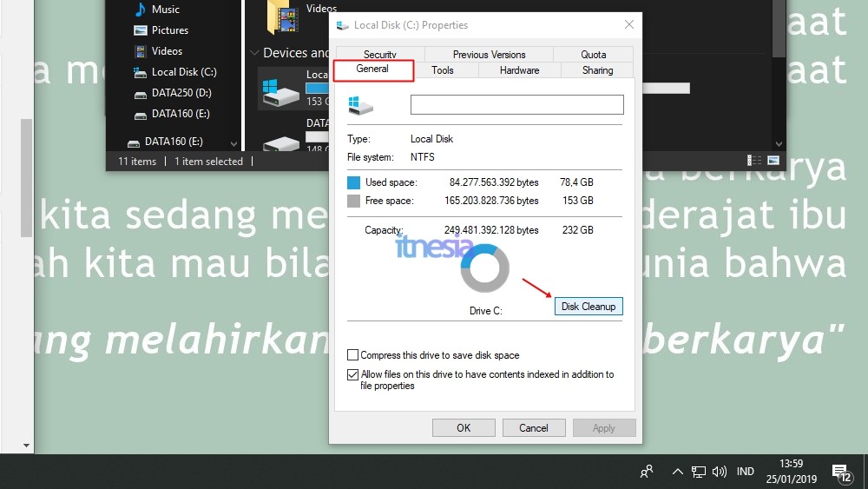The height and width of the screenshot is (489, 868).
Task: Switch to the Tools tab
Action: 443,70
